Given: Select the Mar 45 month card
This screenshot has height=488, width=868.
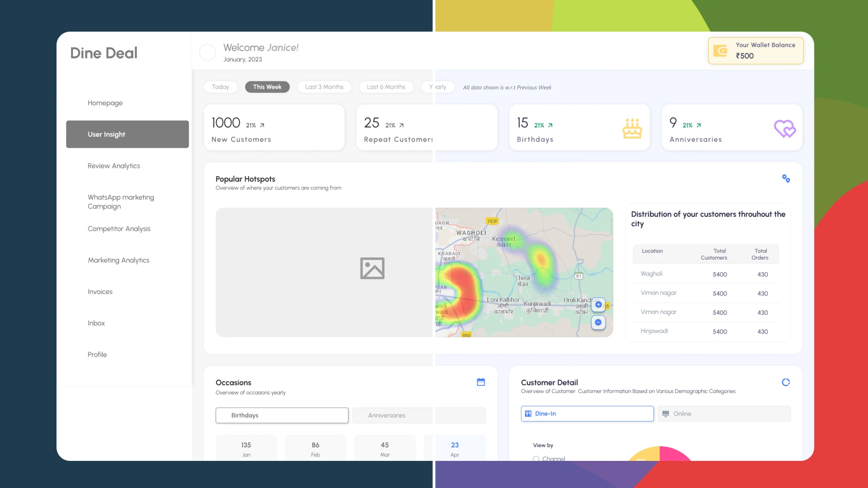Looking at the screenshot, I should pos(385,448).
